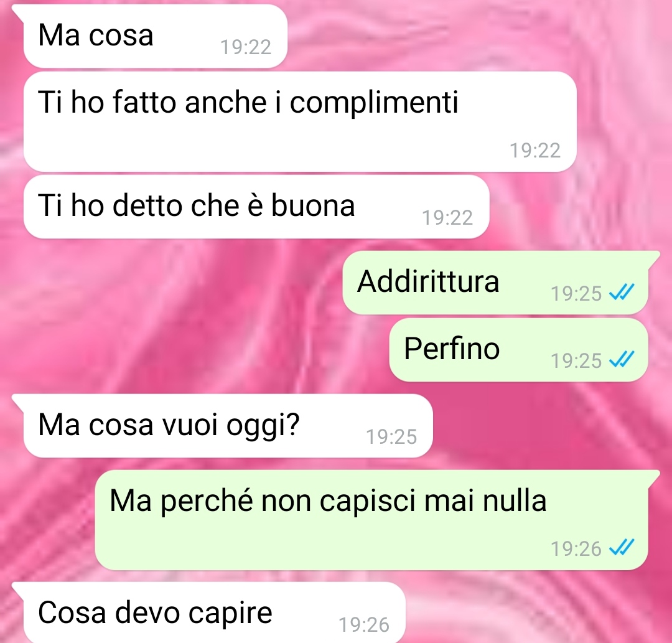Tap the blue double-check beside Addirittura
This screenshot has height=643, width=672.
622,293
